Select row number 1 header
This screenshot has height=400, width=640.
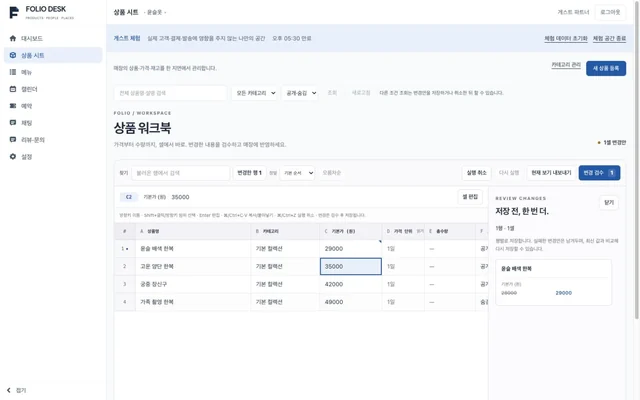(x=125, y=249)
